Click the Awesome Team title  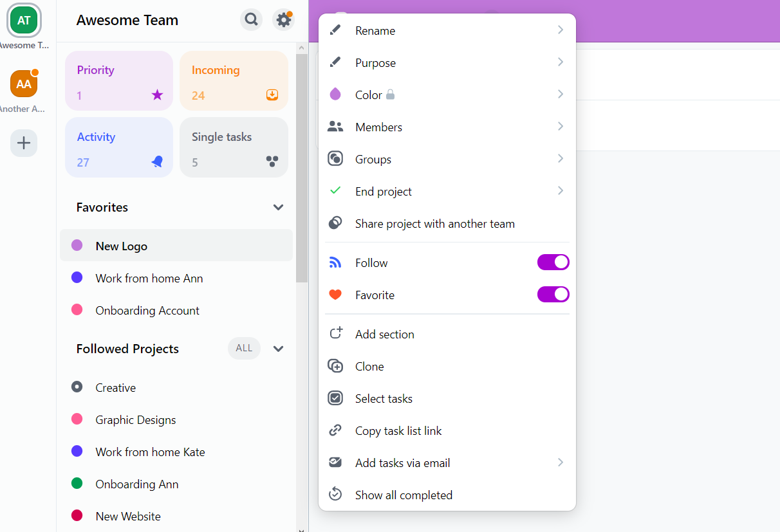[127, 20]
